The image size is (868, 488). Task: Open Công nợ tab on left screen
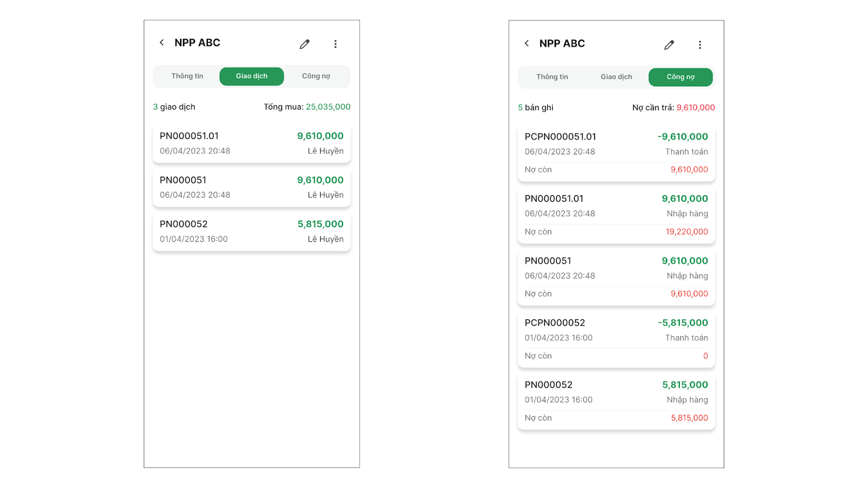(x=316, y=76)
